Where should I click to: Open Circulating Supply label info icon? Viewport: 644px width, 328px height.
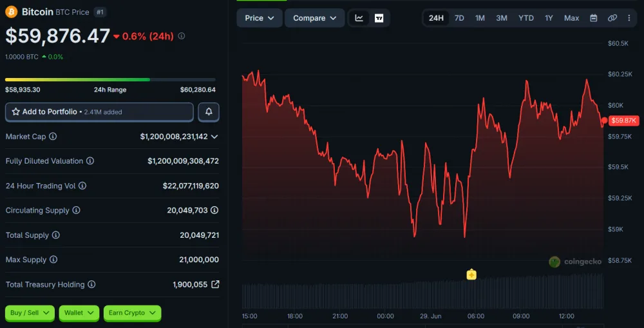(77, 211)
